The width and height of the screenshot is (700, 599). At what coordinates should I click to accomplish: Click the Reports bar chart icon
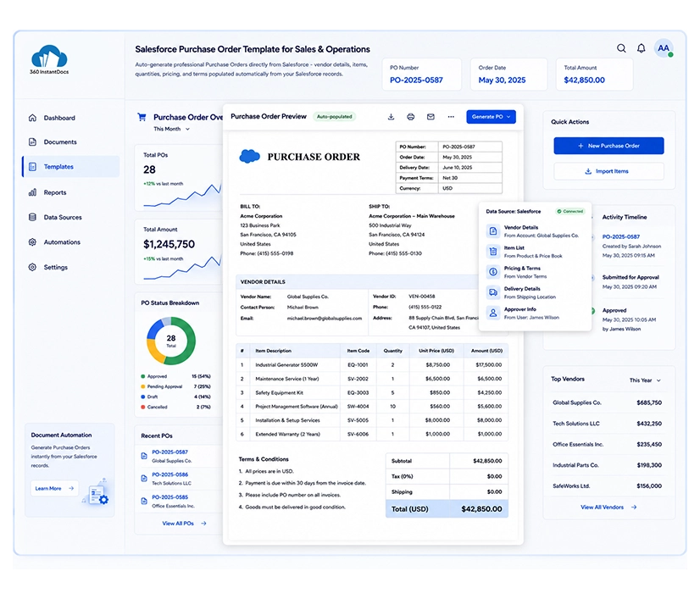tap(32, 192)
